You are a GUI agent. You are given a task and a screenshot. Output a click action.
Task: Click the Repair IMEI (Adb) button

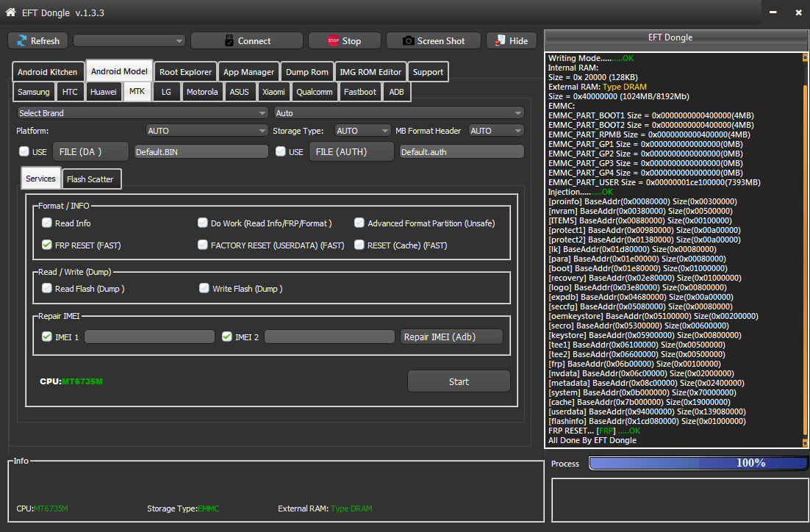click(451, 337)
